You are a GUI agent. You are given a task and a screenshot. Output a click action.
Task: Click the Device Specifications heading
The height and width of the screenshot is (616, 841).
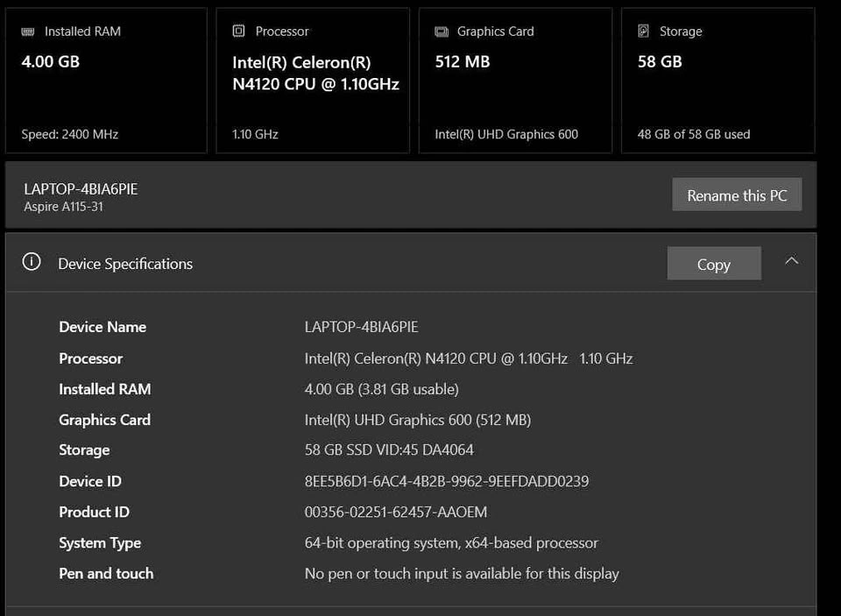[x=125, y=264]
